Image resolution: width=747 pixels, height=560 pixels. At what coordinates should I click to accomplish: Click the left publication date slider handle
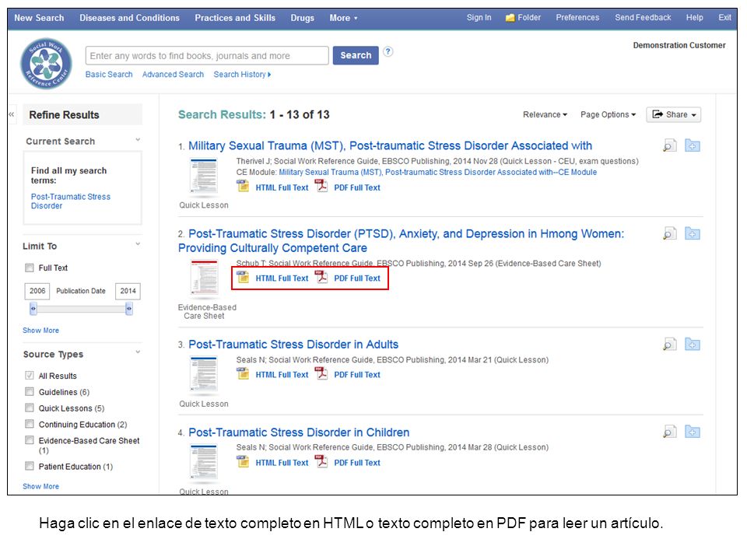[33, 309]
